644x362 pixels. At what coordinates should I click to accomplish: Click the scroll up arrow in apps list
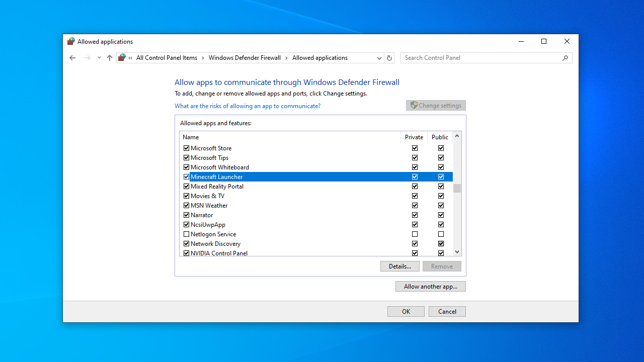tap(457, 136)
